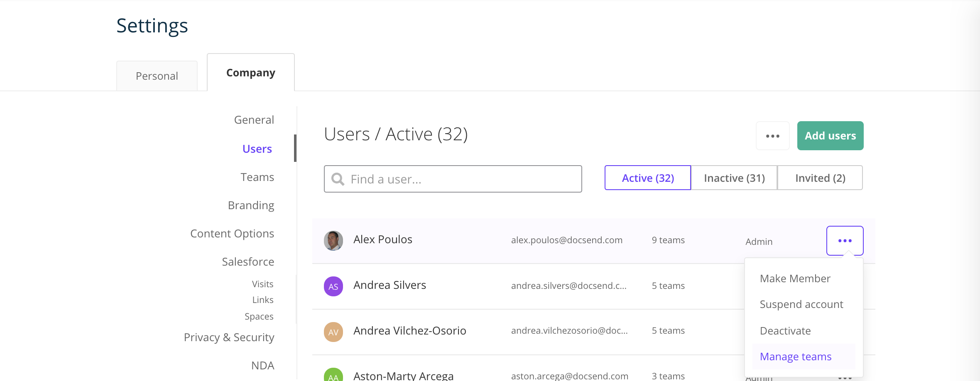
Task: Show Inactive (31) users filter
Action: coord(734,178)
